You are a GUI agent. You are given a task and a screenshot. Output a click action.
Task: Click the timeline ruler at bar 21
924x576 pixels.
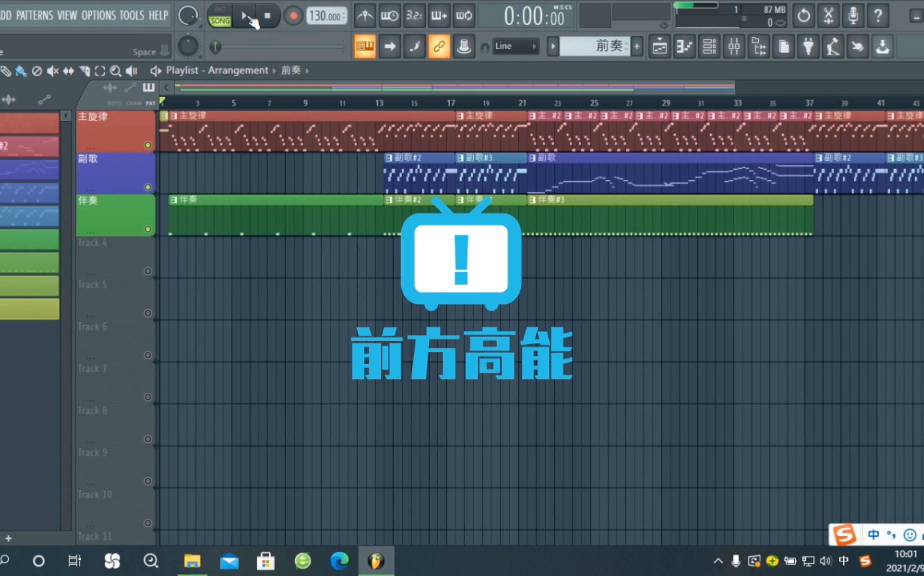(x=522, y=103)
